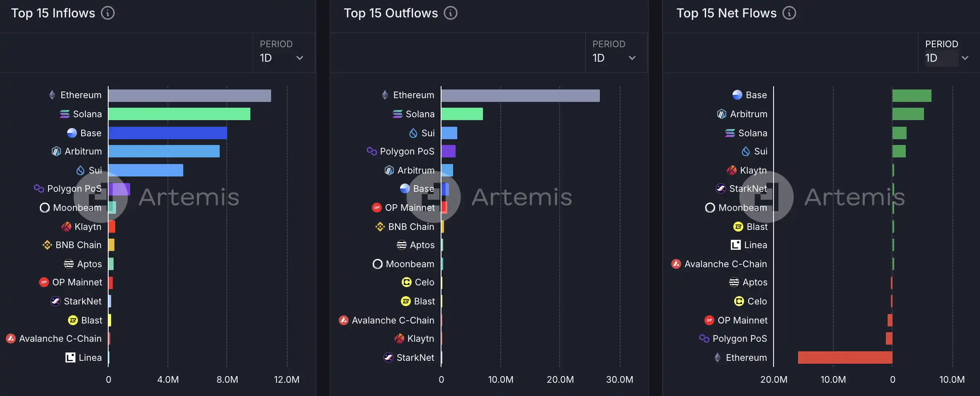
Task: Click the Sui bar in the Inflows chart
Action: [146, 170]
